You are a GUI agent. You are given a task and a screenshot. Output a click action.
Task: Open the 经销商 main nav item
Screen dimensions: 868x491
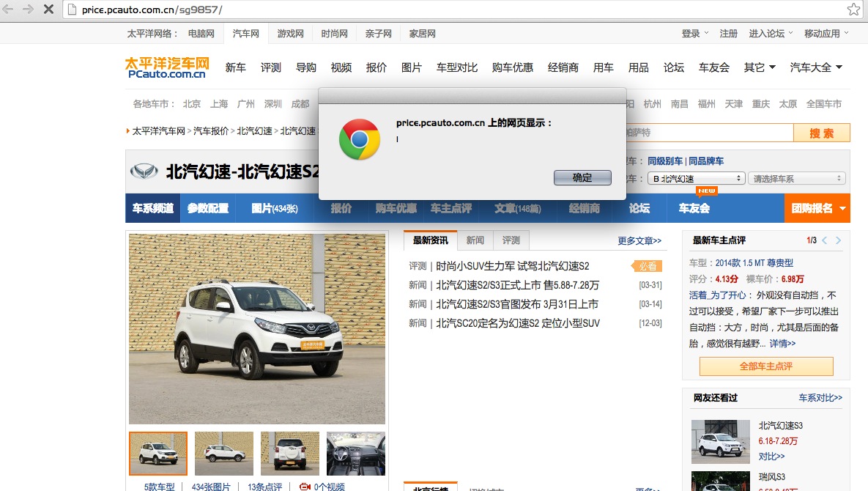(563, 67)
